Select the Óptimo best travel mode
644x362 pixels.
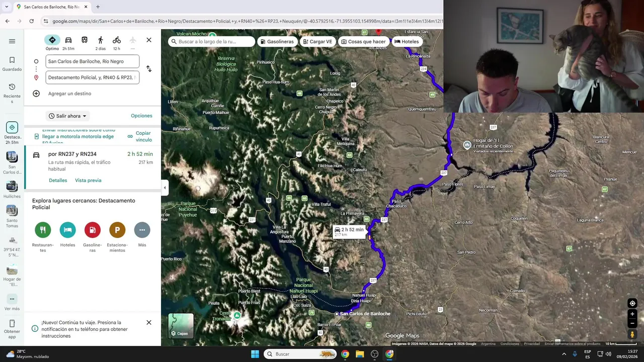52,43
